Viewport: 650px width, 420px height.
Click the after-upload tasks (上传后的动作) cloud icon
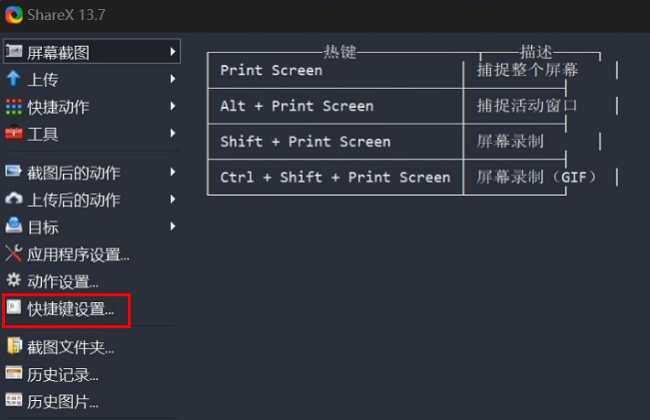click(x=14, y=199)
